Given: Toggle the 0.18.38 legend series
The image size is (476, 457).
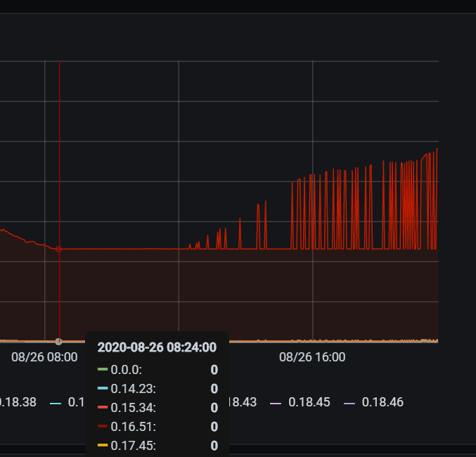Looking at the screenshot, I should [18, 402].
